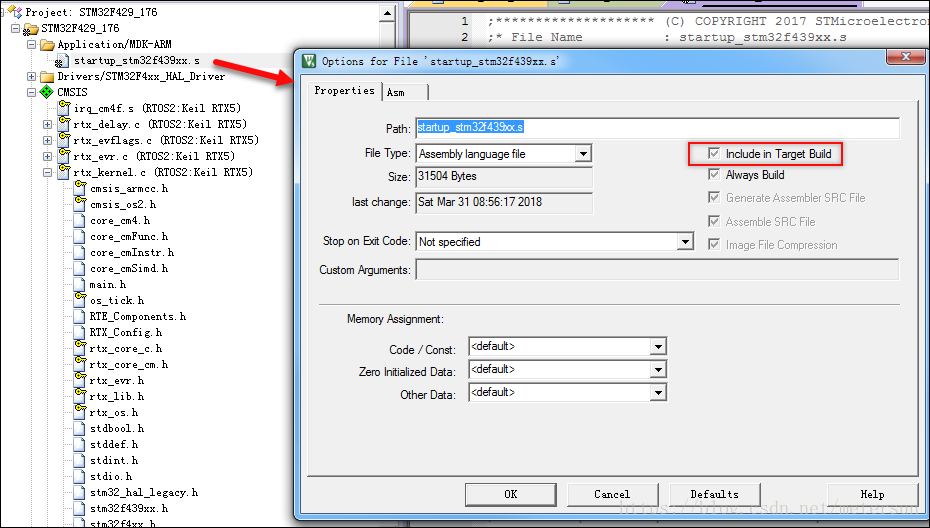Image resolution: width=930 pixels, height=528 pixels.
Task: Click the green CMSIS component diamond icon
Action: 46,93
